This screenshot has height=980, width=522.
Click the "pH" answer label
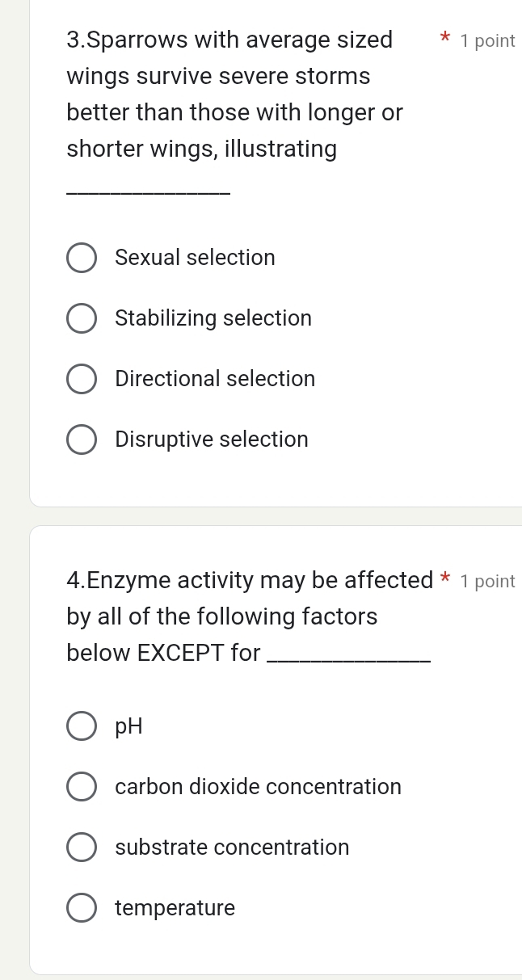pos(128,726)
